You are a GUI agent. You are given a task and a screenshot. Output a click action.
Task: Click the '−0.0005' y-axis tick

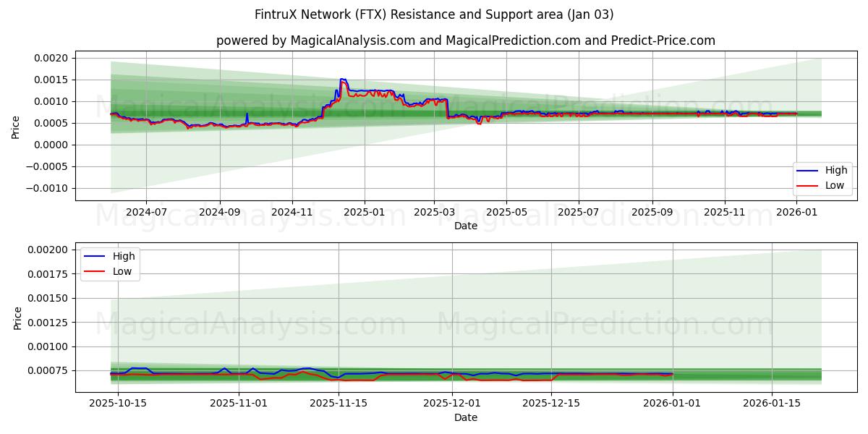[x=48, y=166]
